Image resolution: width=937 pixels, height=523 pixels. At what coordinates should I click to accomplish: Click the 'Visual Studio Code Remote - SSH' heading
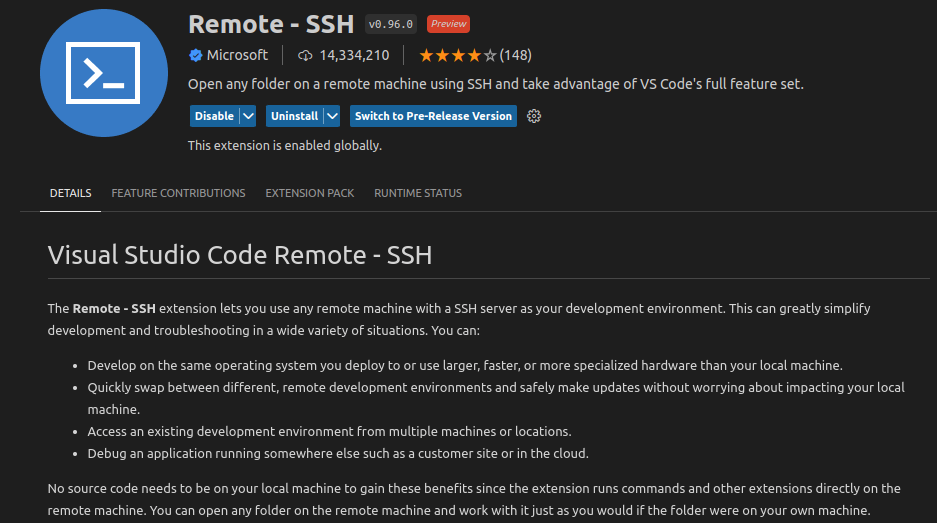tap(240, 255)
